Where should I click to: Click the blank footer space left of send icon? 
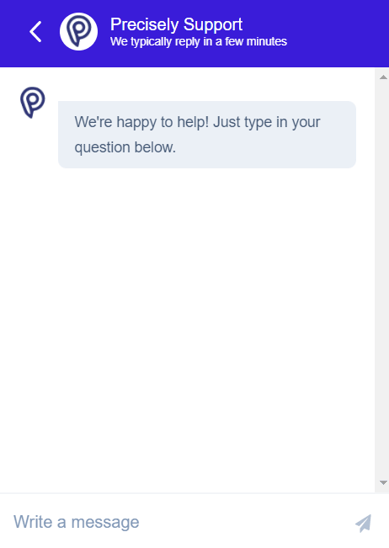(245, 522)
